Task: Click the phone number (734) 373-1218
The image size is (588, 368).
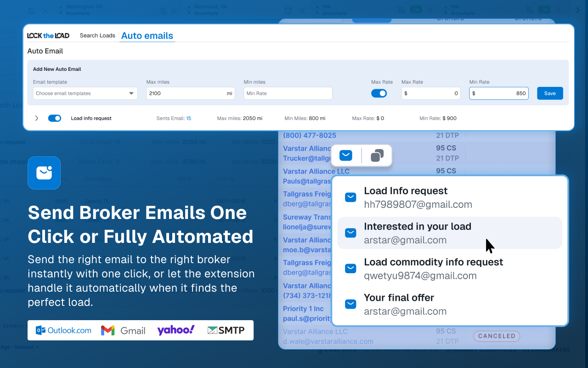Action: (307, 296)
